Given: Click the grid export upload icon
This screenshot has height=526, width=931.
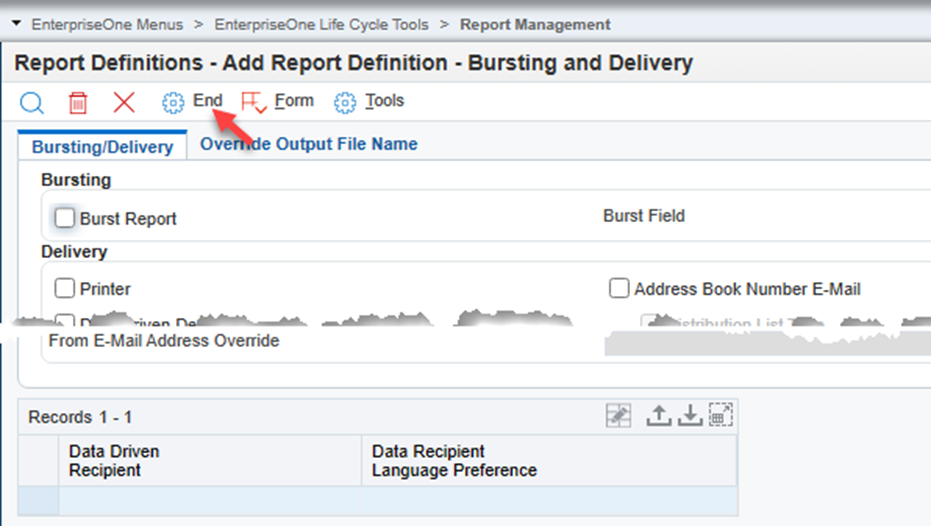Looking at the screenshot, I should pos(658,416).
